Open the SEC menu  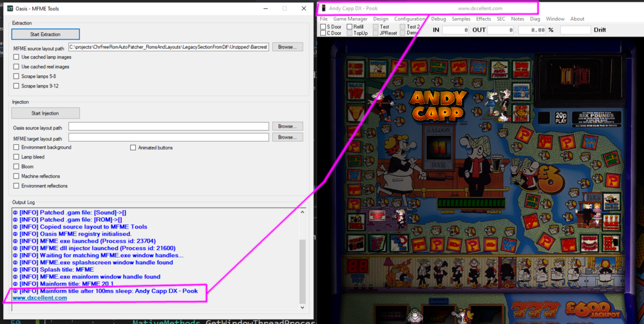501,19
